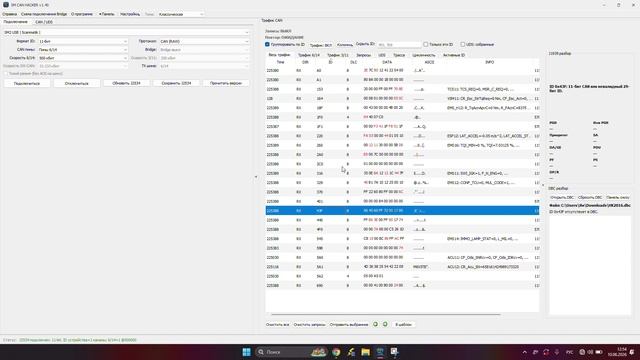This screenshot has width=640, height=360.
Task: Click the Колонки button
Action: point(344,45)
